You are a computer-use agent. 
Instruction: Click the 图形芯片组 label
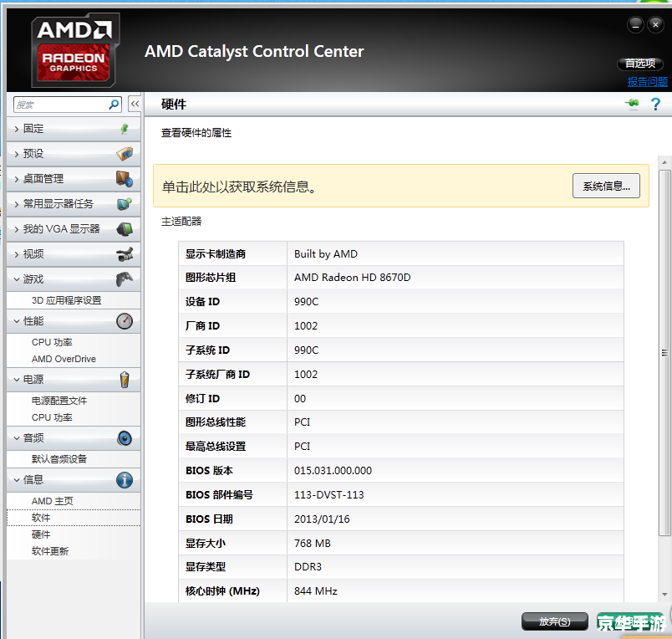(x=211, y=278)
